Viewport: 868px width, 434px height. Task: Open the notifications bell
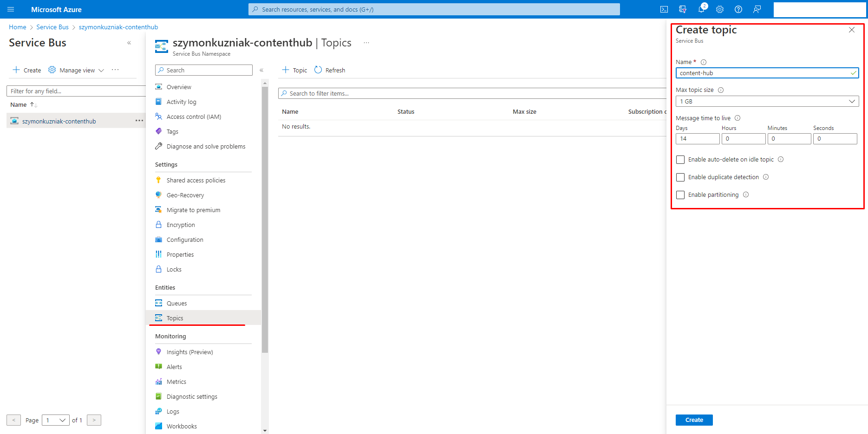point(701,9)
